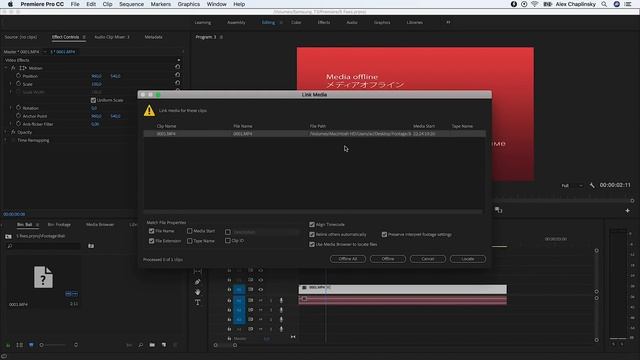This screenshot has width=640, height=360.
Task: Switch to the Metadata tab
Action: click(153, 37)
